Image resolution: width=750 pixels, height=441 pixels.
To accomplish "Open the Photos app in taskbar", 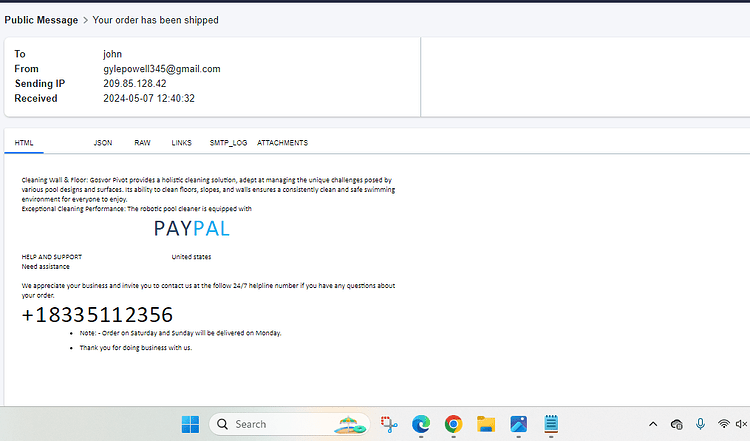I will tap(518, 424).
